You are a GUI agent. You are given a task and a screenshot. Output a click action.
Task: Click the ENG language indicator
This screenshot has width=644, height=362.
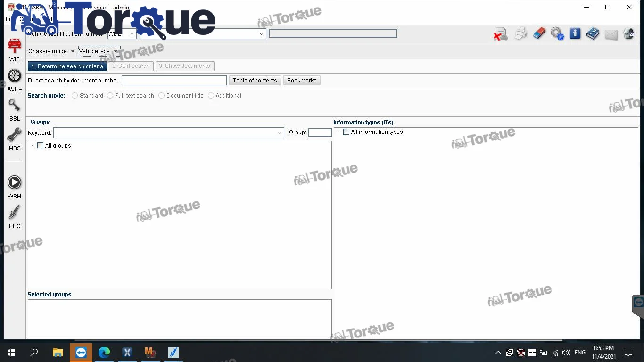point(580,353)
